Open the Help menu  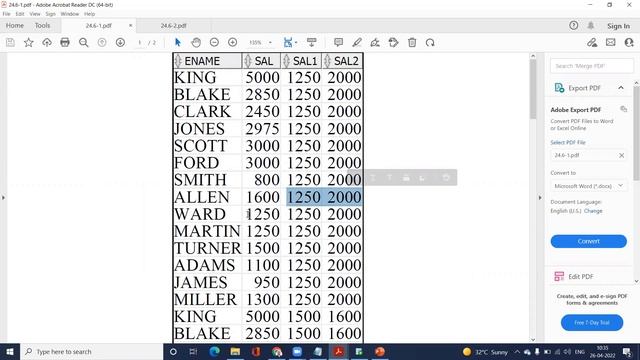click(x=89, y=14)
